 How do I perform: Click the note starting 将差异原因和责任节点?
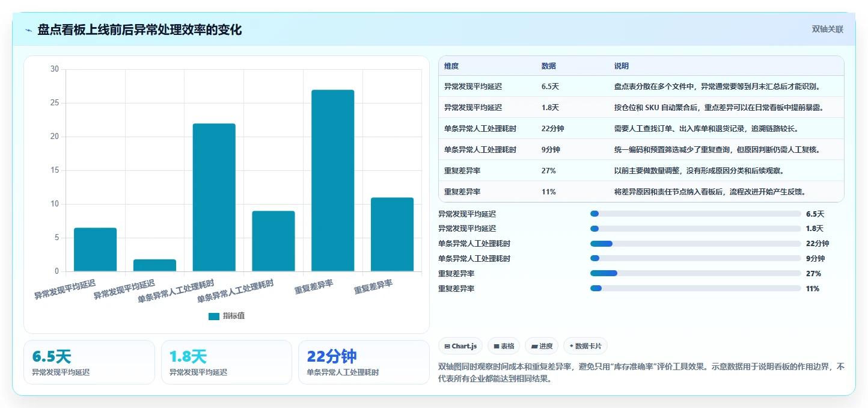[710, 192]
